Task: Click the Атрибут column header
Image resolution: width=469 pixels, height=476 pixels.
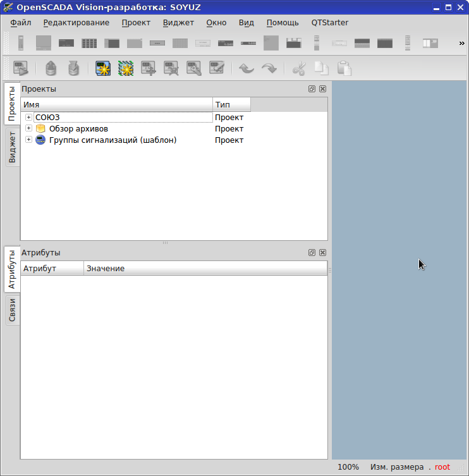Action: (52, 269)
